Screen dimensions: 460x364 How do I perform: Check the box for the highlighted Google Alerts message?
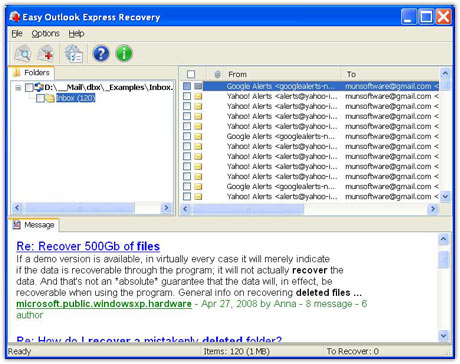pyautogui.click(x=187, y=86)
